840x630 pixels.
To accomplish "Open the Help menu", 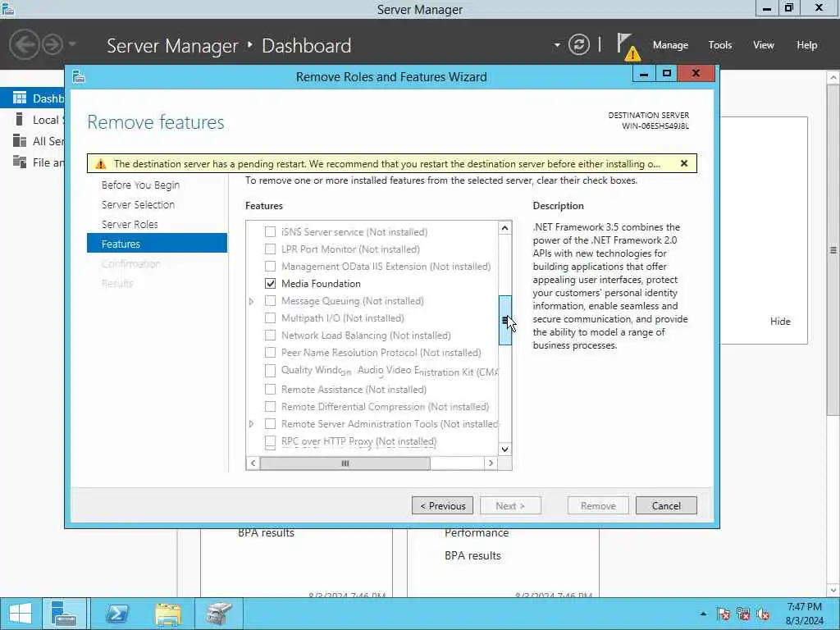I will click(x=807, y=45).
